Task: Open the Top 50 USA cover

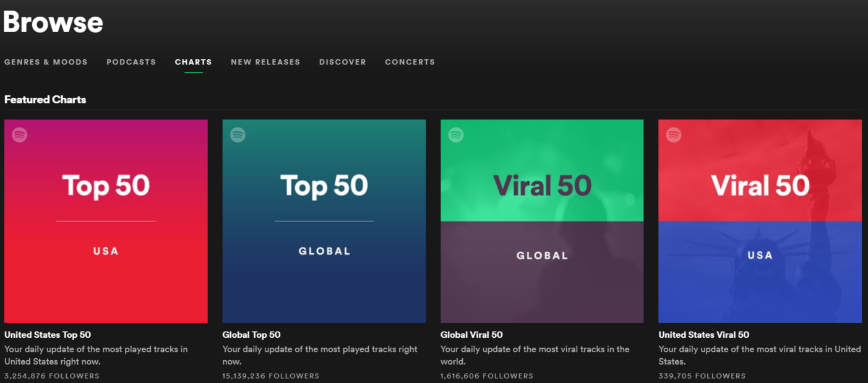Action: (106, 222)
